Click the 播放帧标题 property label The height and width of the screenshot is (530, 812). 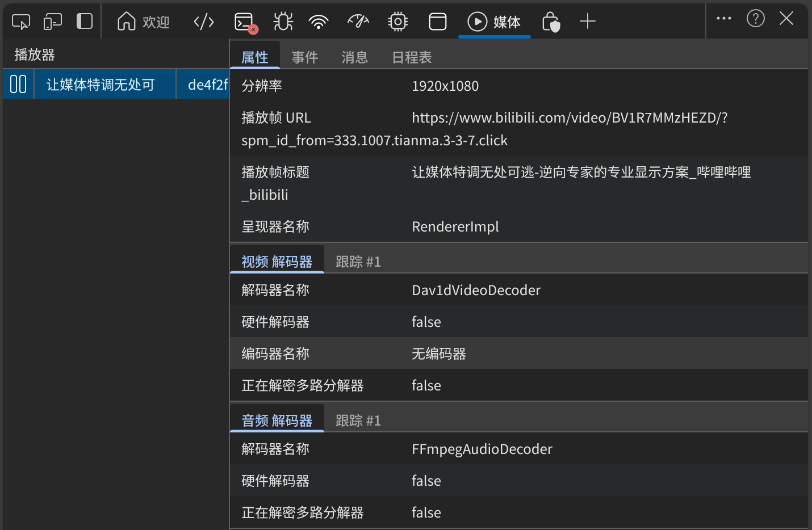(275, 172)
